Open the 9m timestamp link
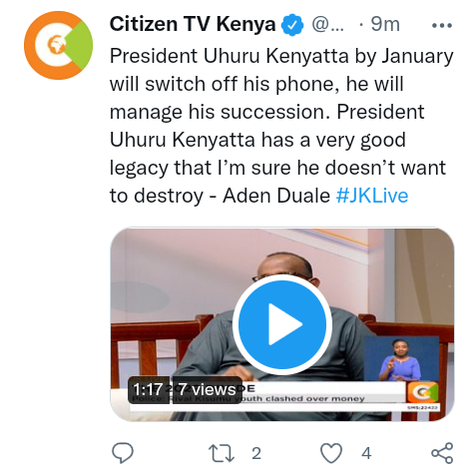Viewport: 476px width, 470px height. (385, 25)
